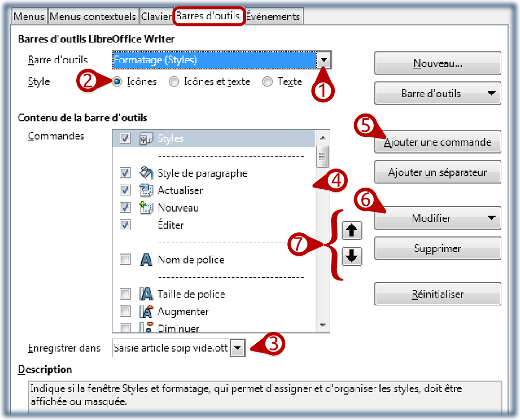Image resolution: width=520 pixels, height=420 pixels.
Task: Open the Barre d'outils Formatage dropdown
Action: pos(324,60)
